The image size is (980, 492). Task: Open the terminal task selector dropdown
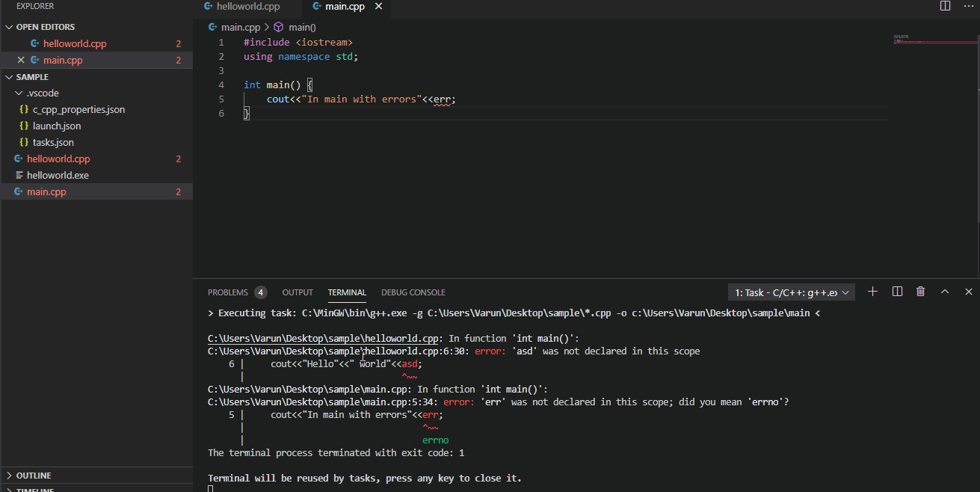792,292
